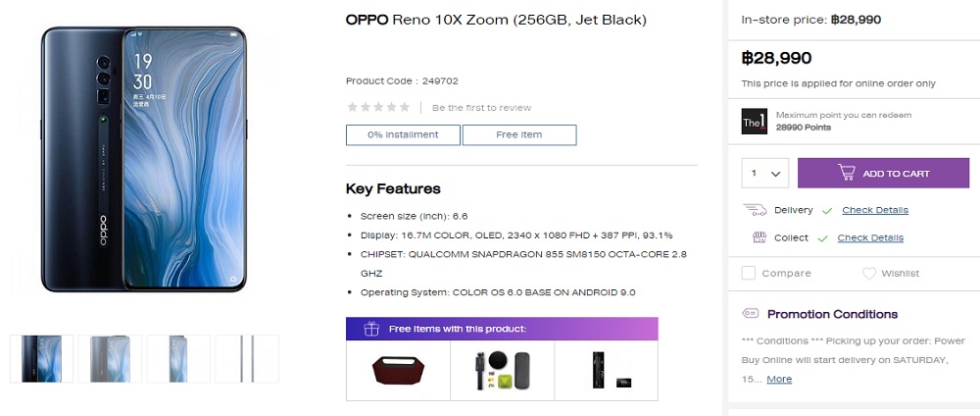The width and height of the screenshot is (980, 416).
Task: Click the promotion conditions ticket icon
Action: pos(750,313)
